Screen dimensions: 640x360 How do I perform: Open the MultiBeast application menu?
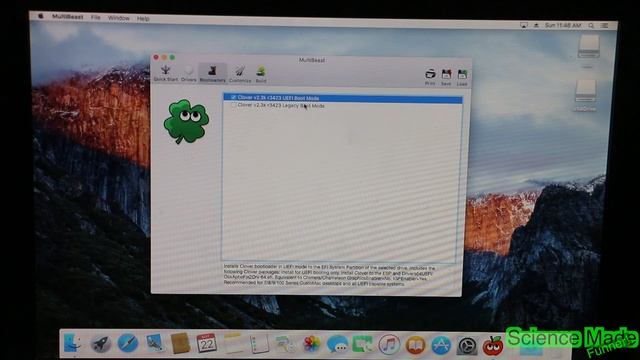point(67,17)
